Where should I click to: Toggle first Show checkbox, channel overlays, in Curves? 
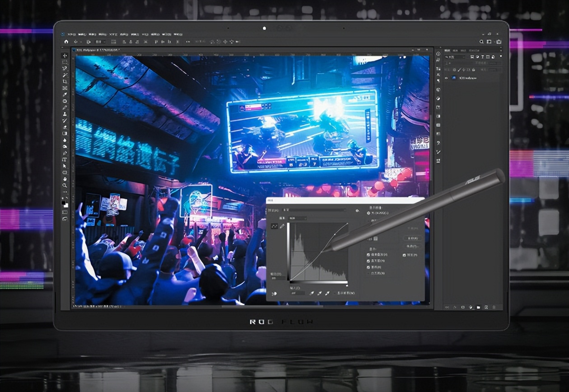[368, 255]
